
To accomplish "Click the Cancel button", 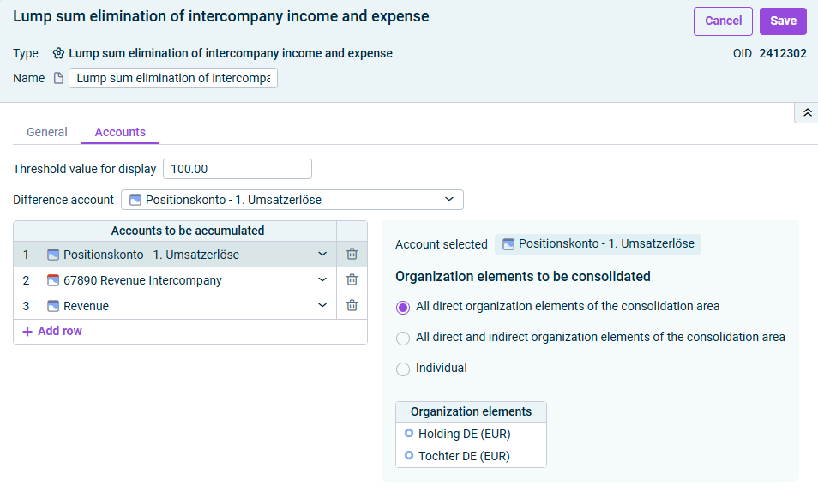I will tap(723, 21).
